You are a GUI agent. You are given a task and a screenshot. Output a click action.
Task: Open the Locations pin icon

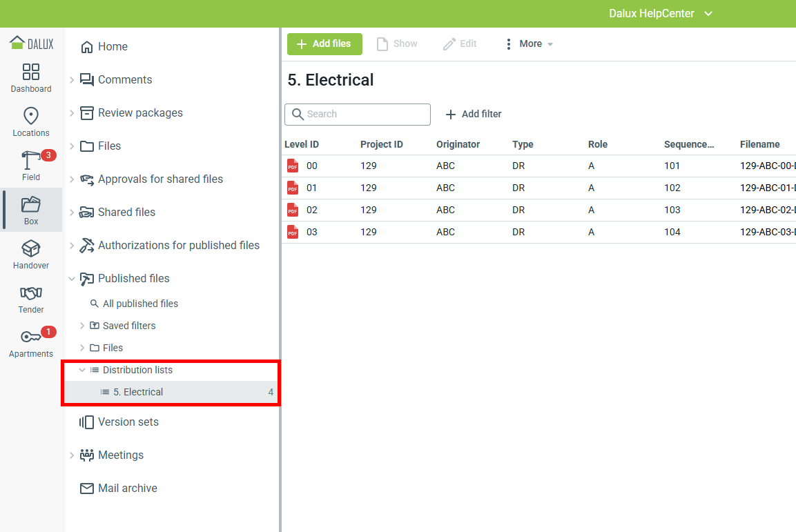click(31, 116)
